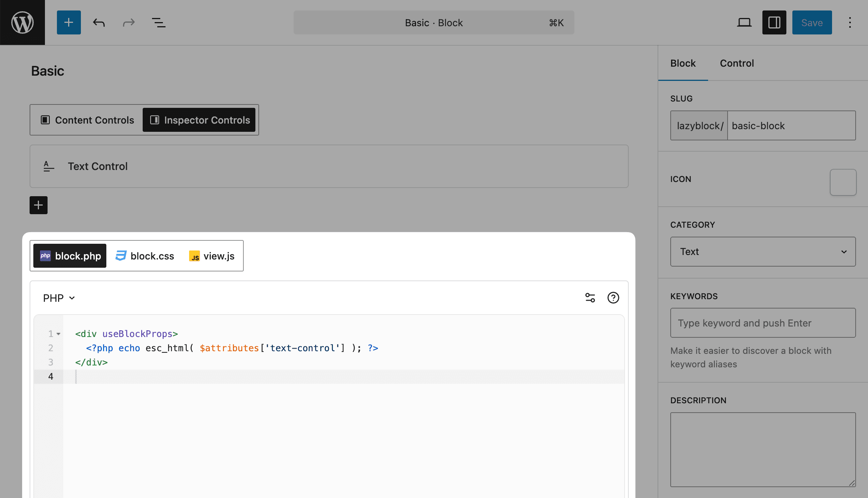Click the help question mark icon
The height and width of the screenshot is (498, 868).
pyautogui.click(x=613, y=298)
